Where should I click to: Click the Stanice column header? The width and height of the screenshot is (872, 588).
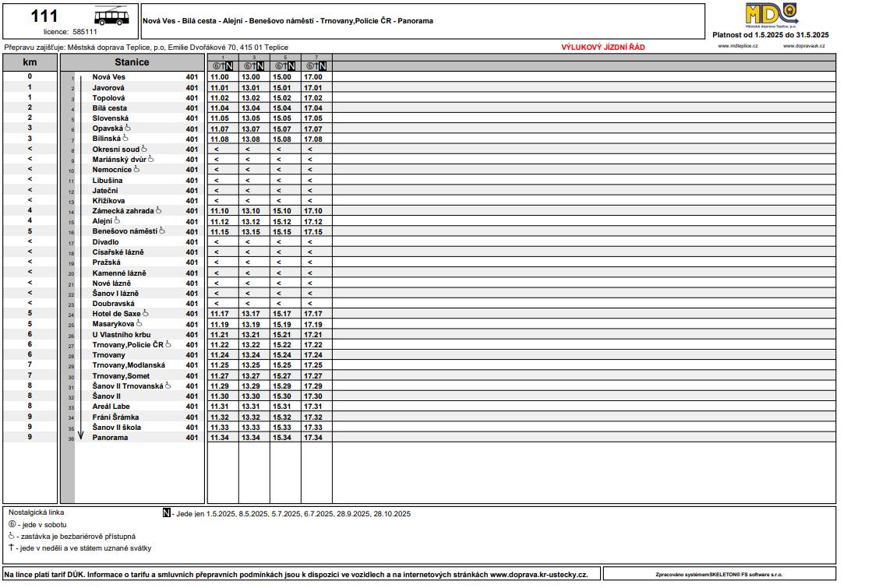click(x=132, y=62)
